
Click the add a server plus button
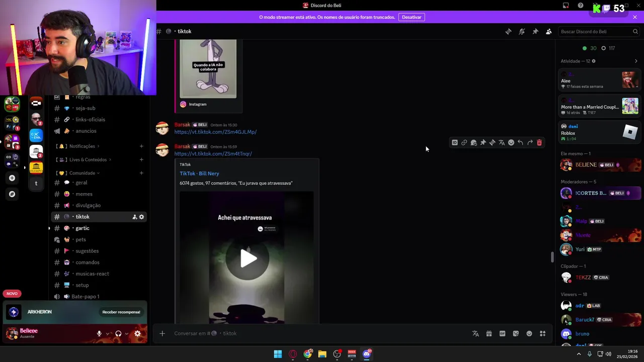[12, 178]
